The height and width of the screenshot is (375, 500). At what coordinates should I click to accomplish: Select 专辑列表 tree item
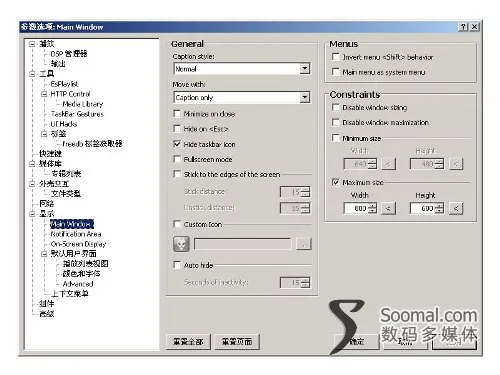coord(66,174)
